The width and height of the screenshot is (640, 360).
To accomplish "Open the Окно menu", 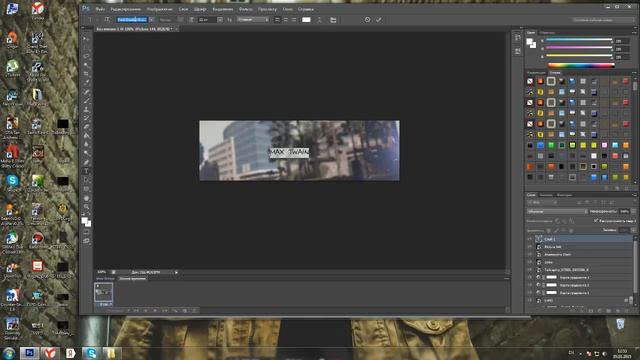I will click(x=287, y=9).
